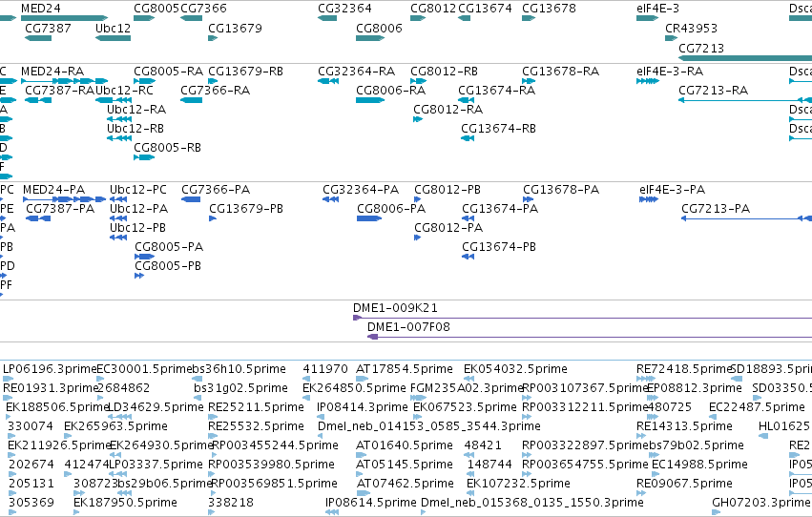Click the CG8005-RA transcript
The width and height of the screenshot is (812, 517).
click(144, 81)
